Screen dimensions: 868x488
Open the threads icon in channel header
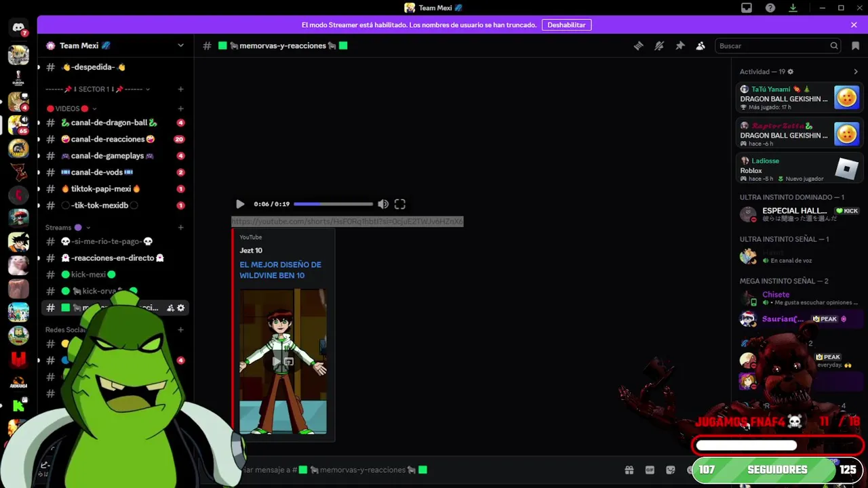(x=638, y=45)
